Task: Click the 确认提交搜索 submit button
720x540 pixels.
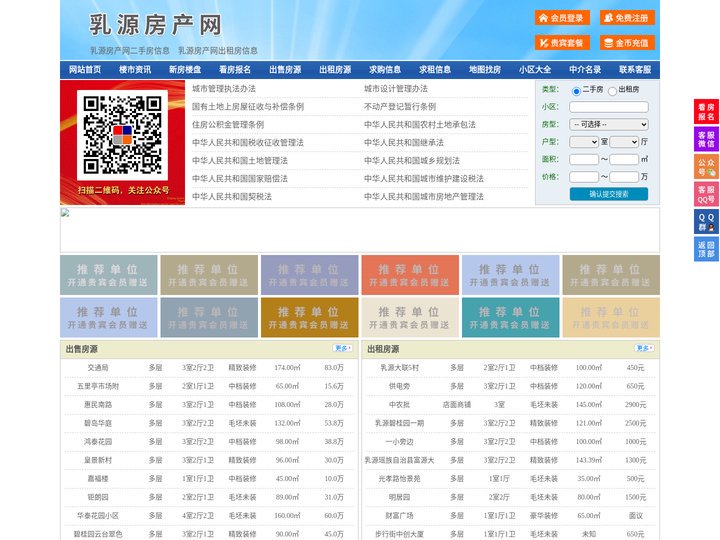Action: [609, 194]
